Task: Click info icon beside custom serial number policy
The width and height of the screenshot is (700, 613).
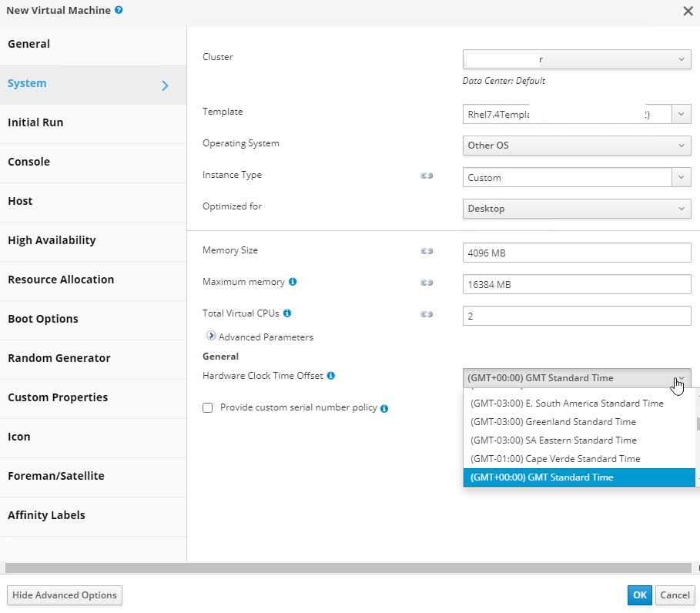Action: pos(383,408)
